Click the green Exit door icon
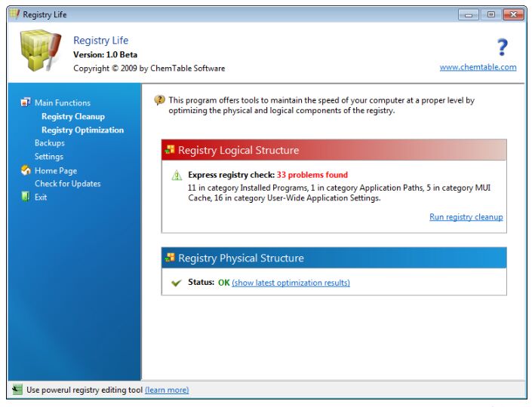The image size is (532, 407). coord(26,197)
